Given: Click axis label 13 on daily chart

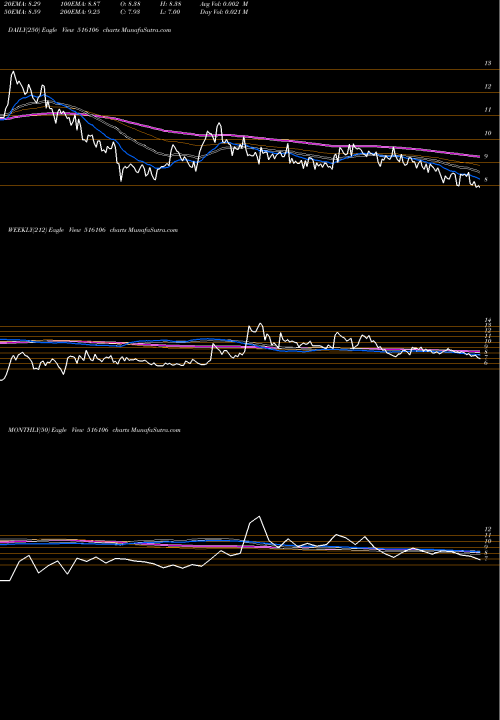Looking at the screenshot, I should point(488,63).
